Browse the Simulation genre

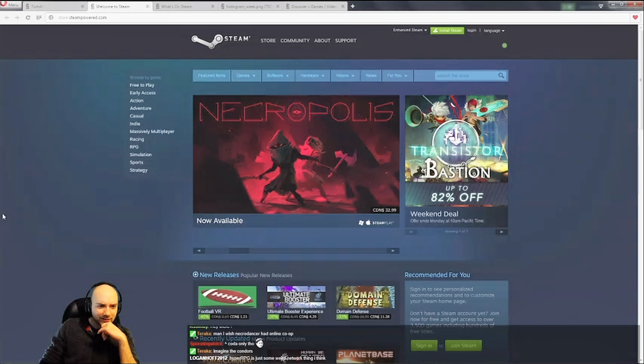141,155
